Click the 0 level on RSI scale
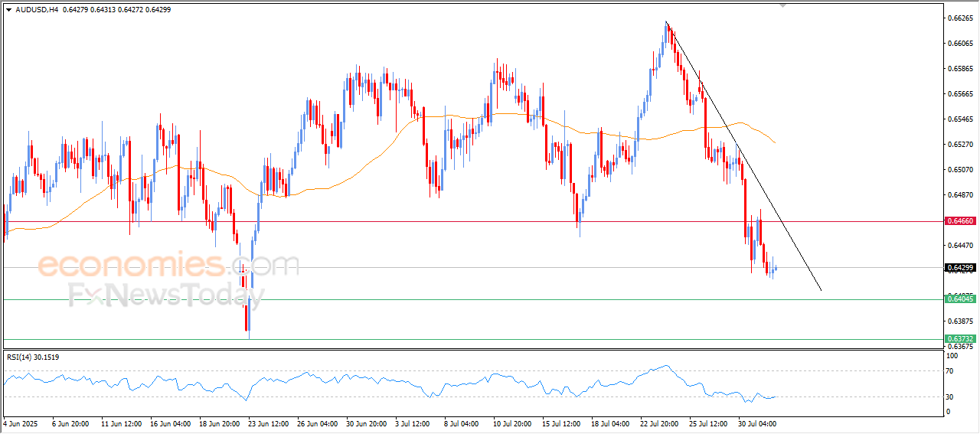 (949, 412)
